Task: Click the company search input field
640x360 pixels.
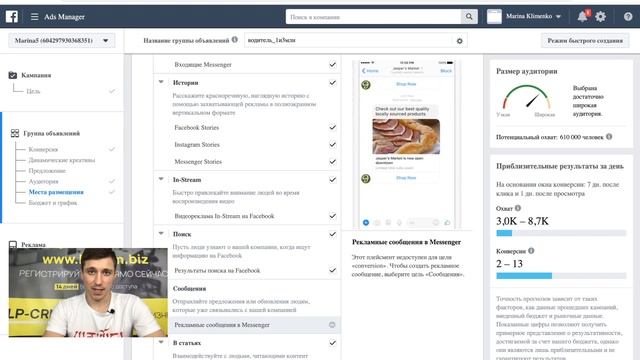Action: coord(373,17)
